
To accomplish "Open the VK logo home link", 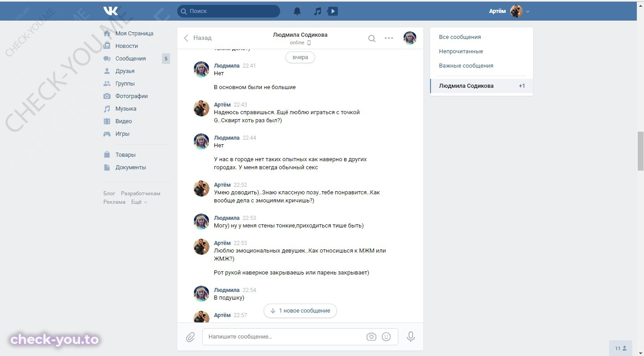I will pyautogui.click(x=111, y=11).
